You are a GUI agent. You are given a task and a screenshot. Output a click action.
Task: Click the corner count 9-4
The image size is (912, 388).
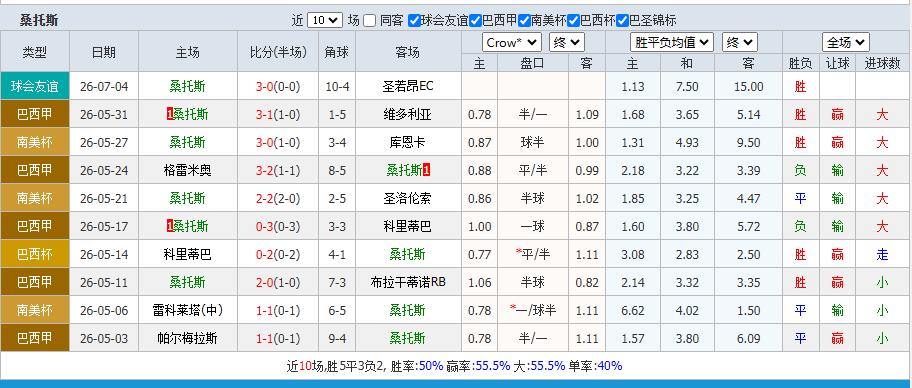(337, 338)
